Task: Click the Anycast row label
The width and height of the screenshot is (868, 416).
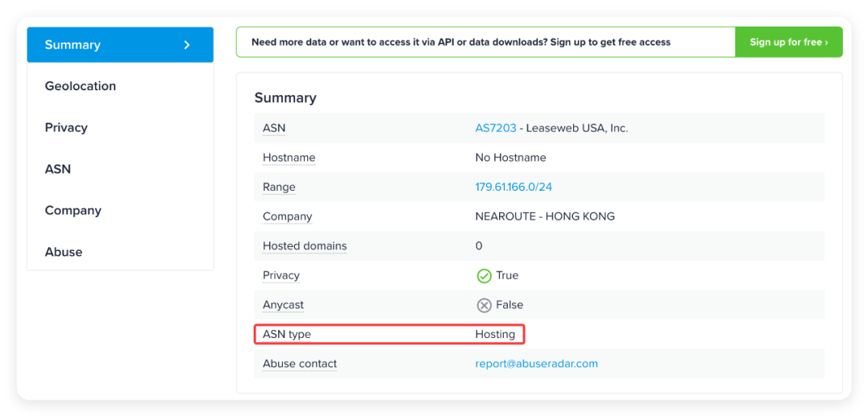Action: click(283, 305)
